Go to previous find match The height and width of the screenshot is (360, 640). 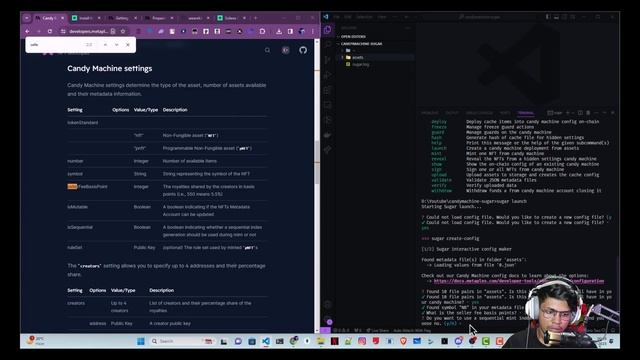pos(105,44)
